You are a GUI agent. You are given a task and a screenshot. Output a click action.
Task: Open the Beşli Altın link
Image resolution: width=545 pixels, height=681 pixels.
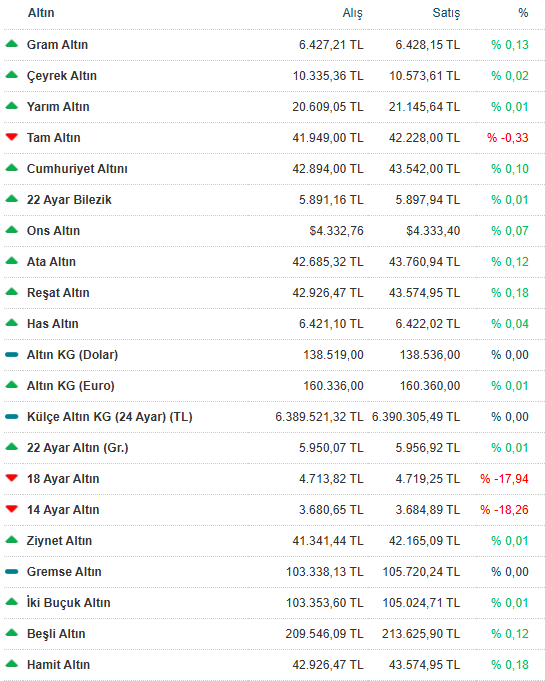(x=56, y=634)
